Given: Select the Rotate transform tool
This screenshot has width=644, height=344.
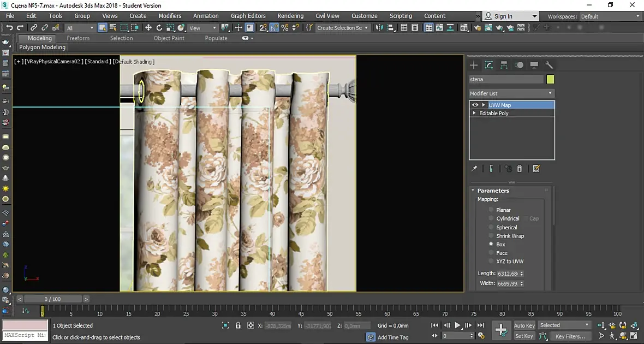Looking at the screenshot, I should pyautogui.click(x=159, y=28).
